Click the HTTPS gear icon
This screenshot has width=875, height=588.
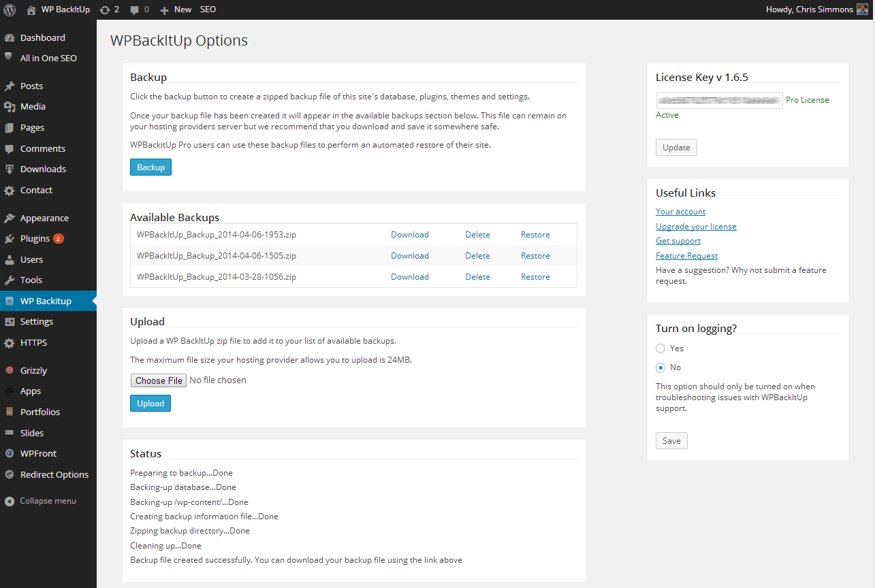click(x=10, y=343)
